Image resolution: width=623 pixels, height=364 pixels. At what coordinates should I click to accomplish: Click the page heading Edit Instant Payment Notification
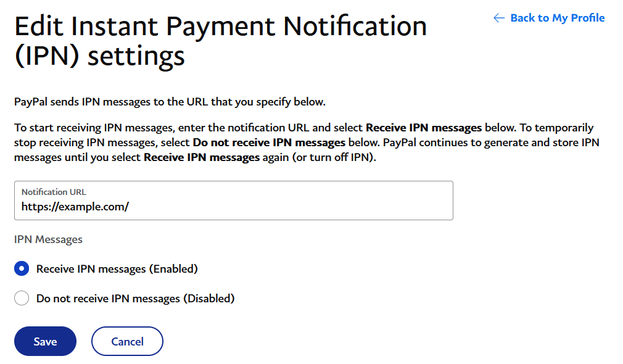tap(220, 26)
